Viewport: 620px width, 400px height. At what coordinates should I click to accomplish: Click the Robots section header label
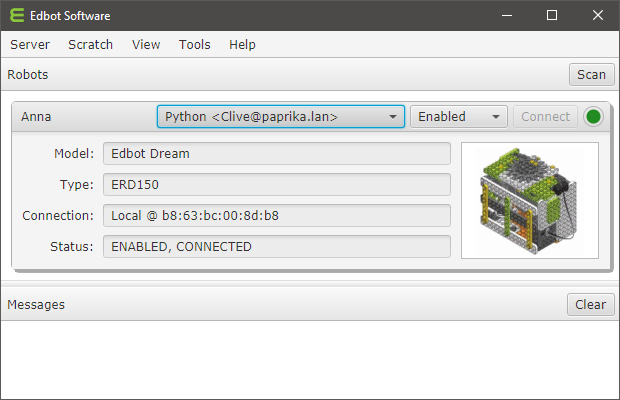pyautogui.click(x=28, y=74)
